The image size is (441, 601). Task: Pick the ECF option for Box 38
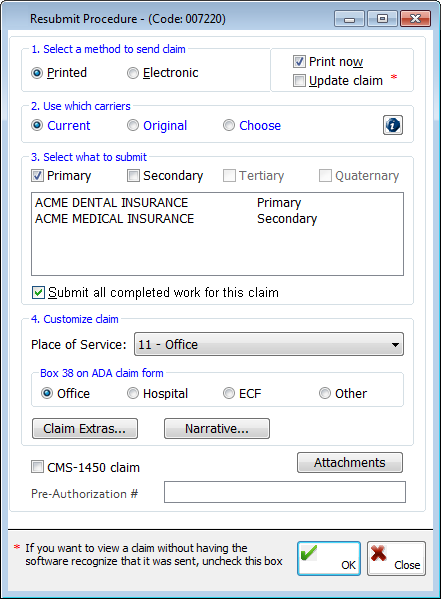(229, 393)
